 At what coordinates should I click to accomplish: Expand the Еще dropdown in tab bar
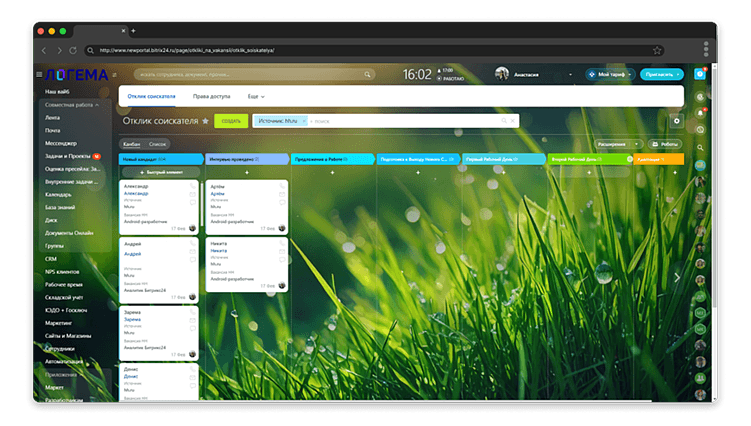(256, 97)
